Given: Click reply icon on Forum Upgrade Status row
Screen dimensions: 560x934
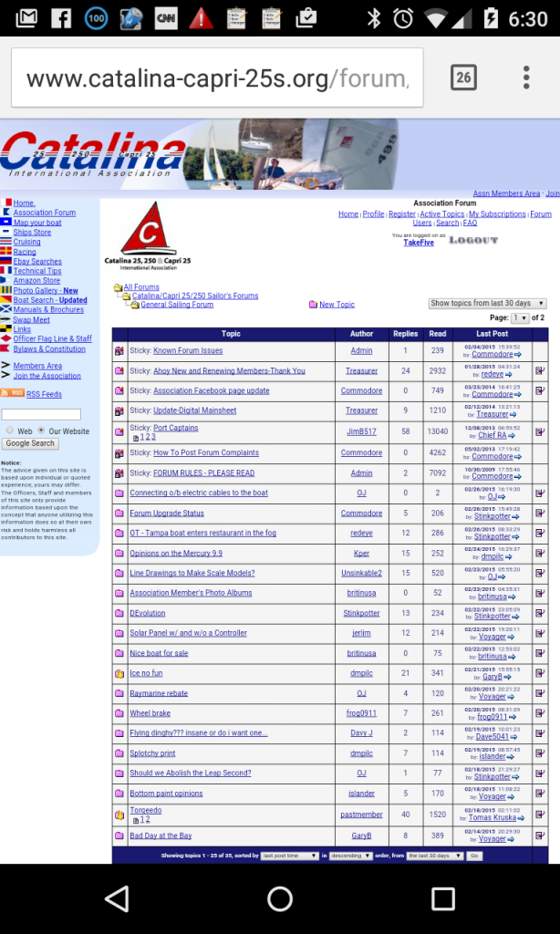Looking at the screenshot, I should click(x=540, y=514).
